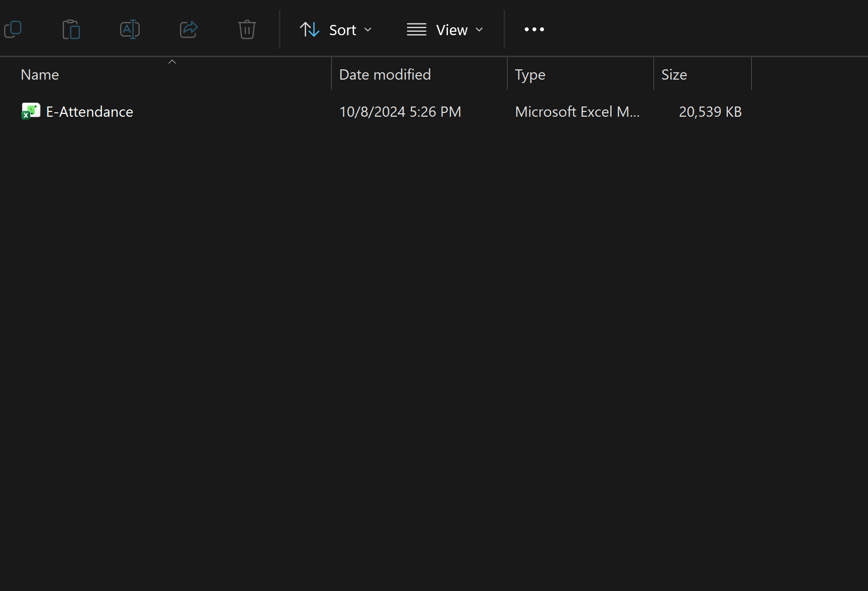Open the See more ellipsis menu
The image size is (868, 591).
[534, 29]
